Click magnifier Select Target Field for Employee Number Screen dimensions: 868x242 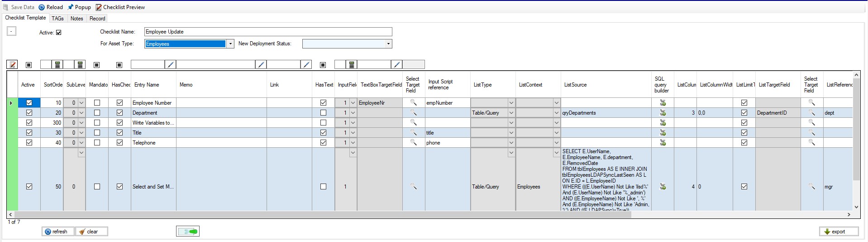coord(413,103)
